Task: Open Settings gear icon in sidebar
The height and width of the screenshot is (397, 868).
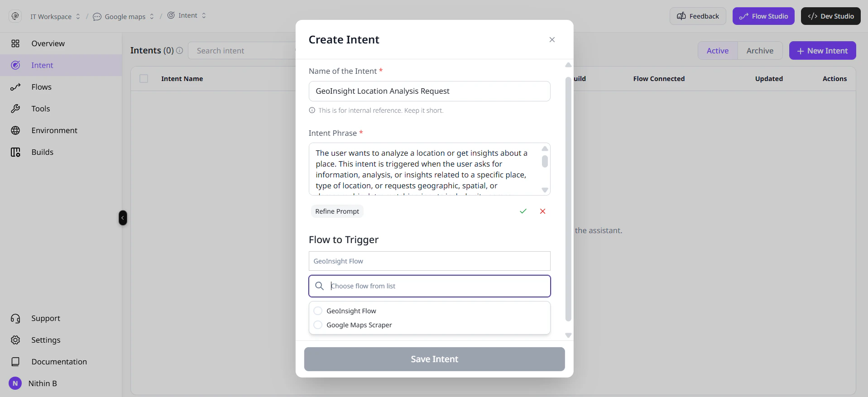Action: click(15, 340)
